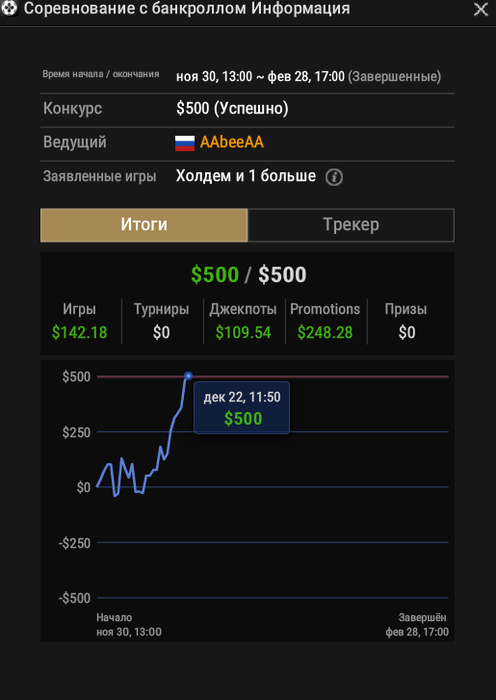Viewport: 496px width, 700px height.
Task: Click the blue data point at chart peak
Action: point(188,376)
